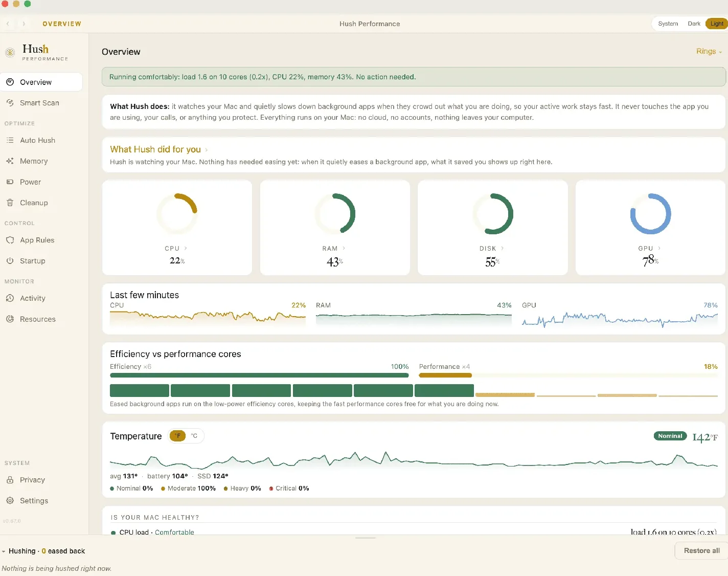Switch temperature to Fahrenheit
Viewport: 728px width, 576px height.
point(177,436)
